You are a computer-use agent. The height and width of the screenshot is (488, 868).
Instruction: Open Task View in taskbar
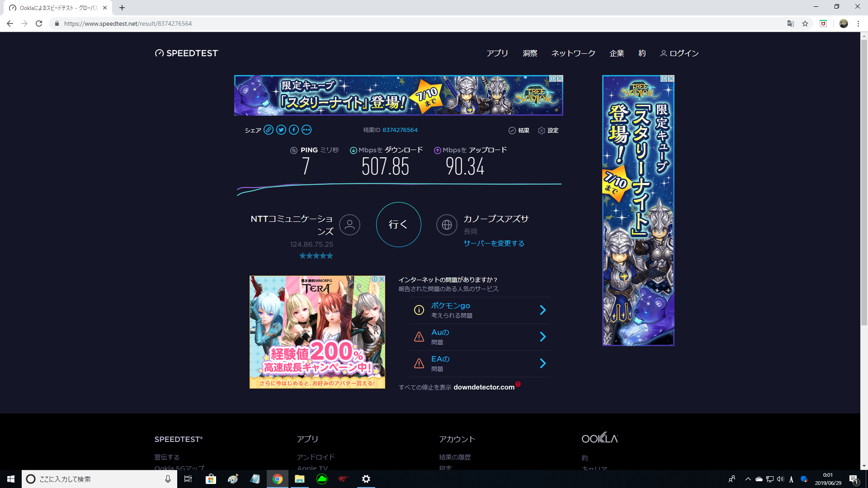point(188,479)
